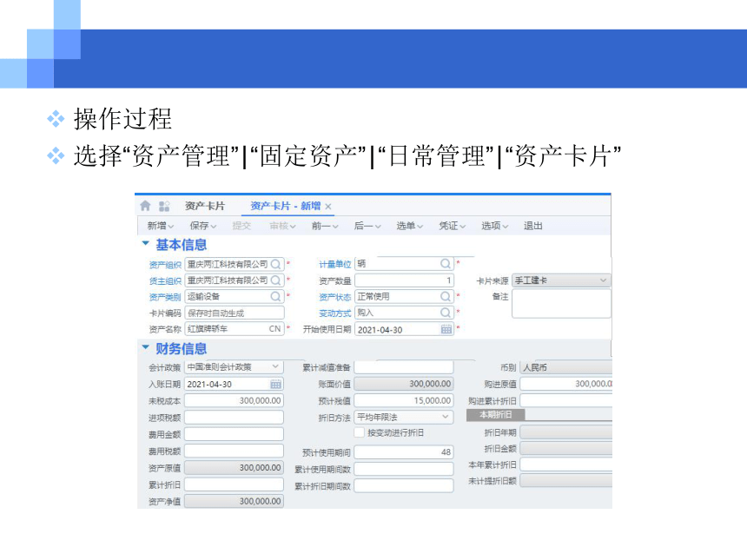Collapse the 财务信息 section
Screen dimensions: 747x560
point(145,347)
